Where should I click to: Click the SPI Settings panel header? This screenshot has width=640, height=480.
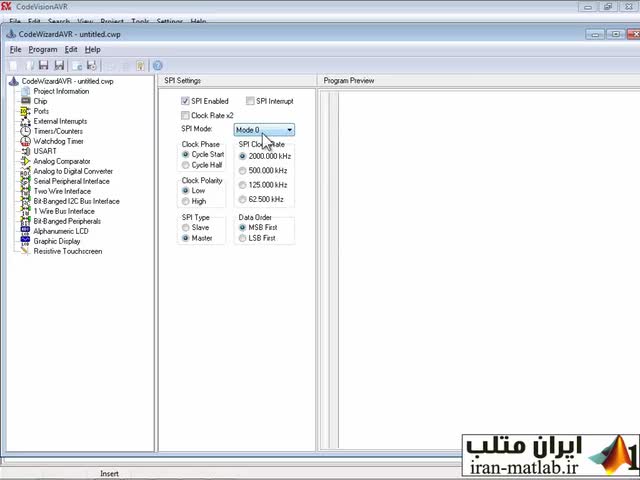tap(237, 80)
